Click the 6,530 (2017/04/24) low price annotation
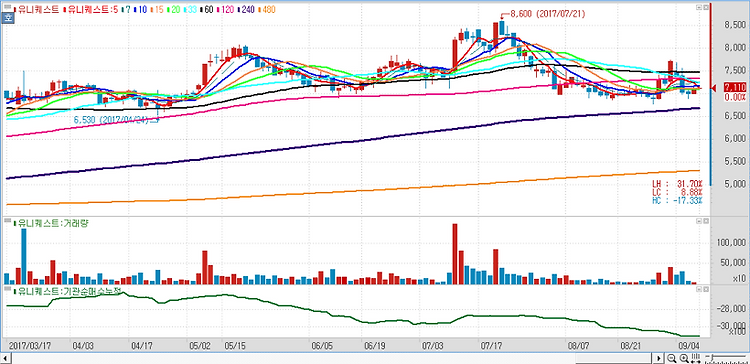This screenshot has width=750, height=364. click(x=112, y=120)
